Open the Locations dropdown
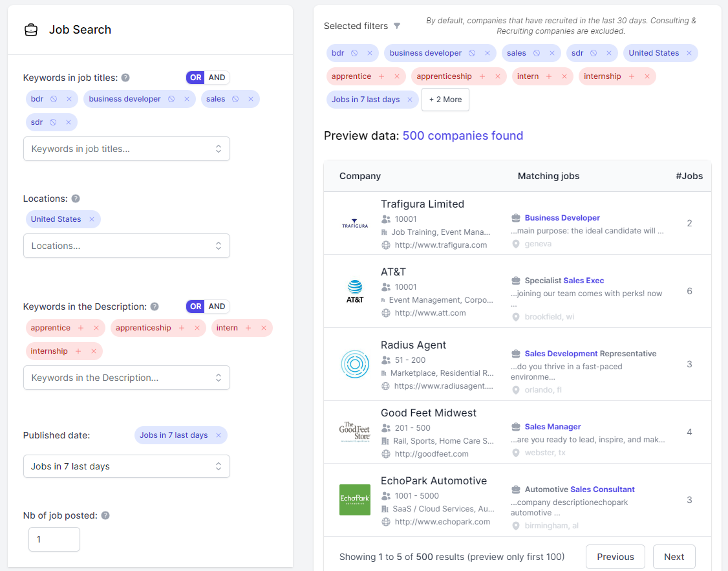 pyautogui.click(x=127, y=246)
